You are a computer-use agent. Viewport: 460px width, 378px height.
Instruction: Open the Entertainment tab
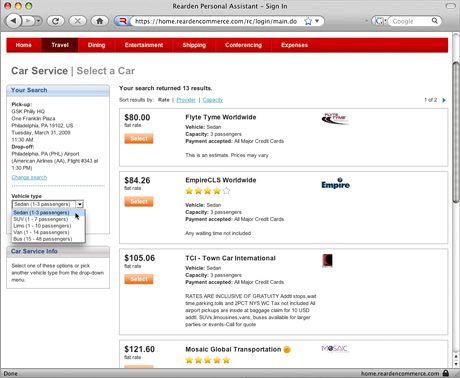(144, 45)
